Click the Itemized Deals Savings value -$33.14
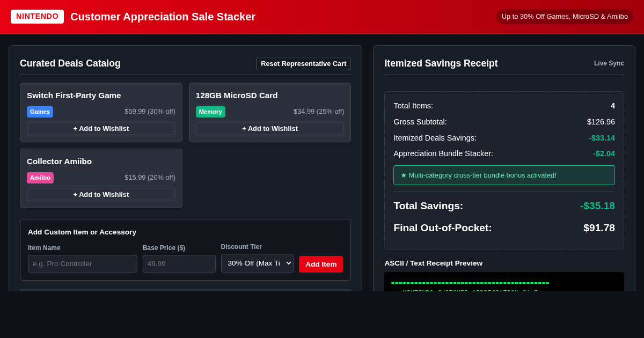 (602, 138)
